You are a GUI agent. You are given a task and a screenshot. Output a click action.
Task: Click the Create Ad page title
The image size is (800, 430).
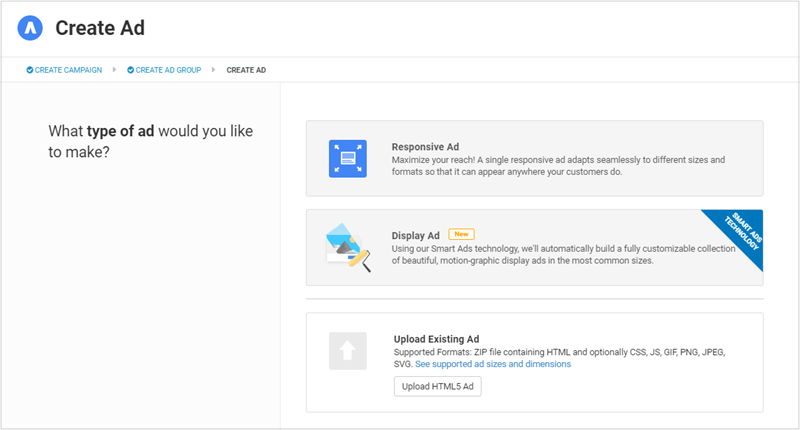click(100, 28)
